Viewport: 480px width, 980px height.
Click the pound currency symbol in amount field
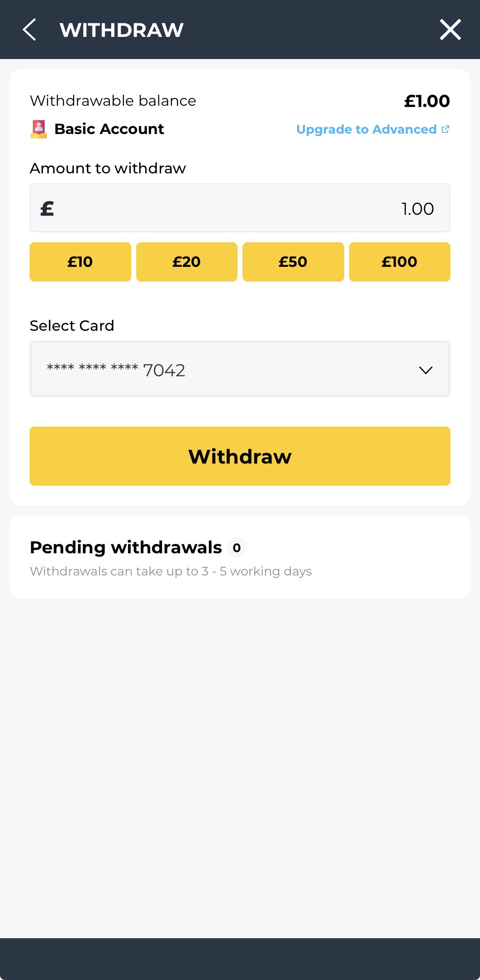48,209
